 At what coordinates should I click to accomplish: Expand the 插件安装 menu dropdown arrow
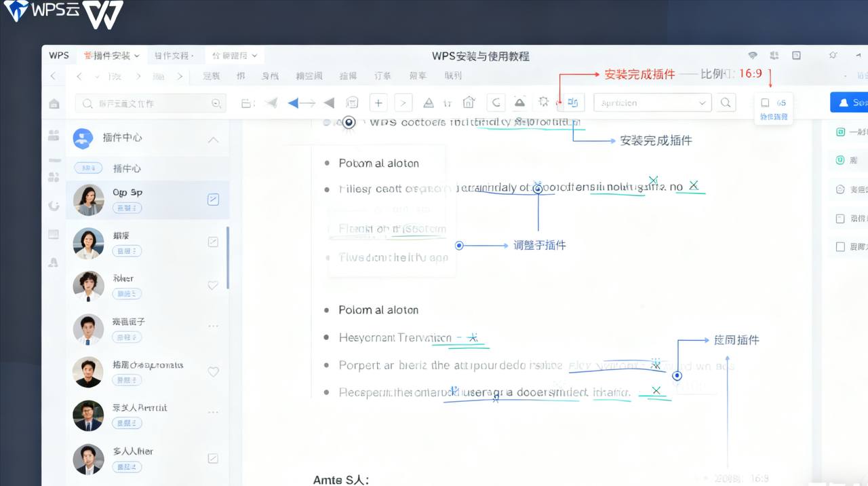click(x=136, y=55)
